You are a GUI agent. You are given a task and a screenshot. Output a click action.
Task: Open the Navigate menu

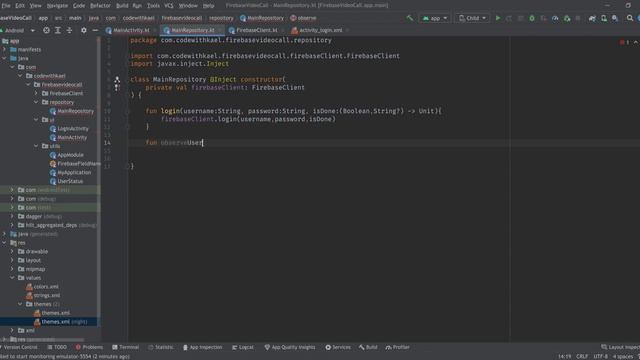pos(57,6)
